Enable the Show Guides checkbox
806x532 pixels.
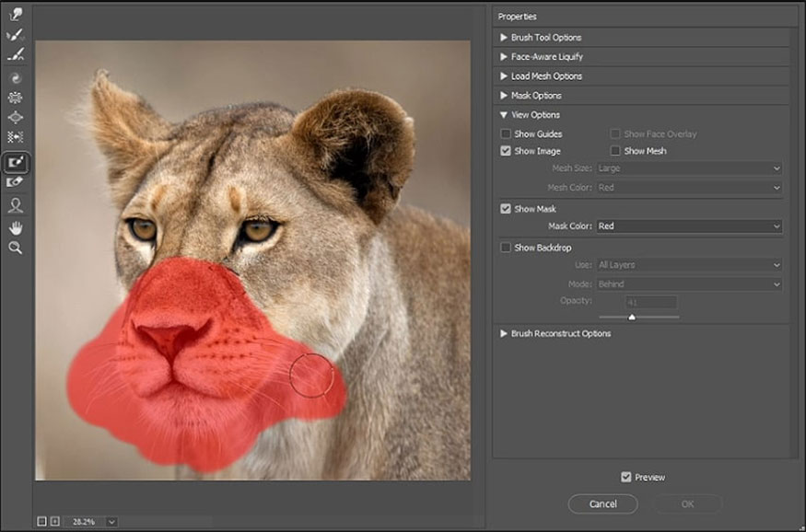[506, 133]
